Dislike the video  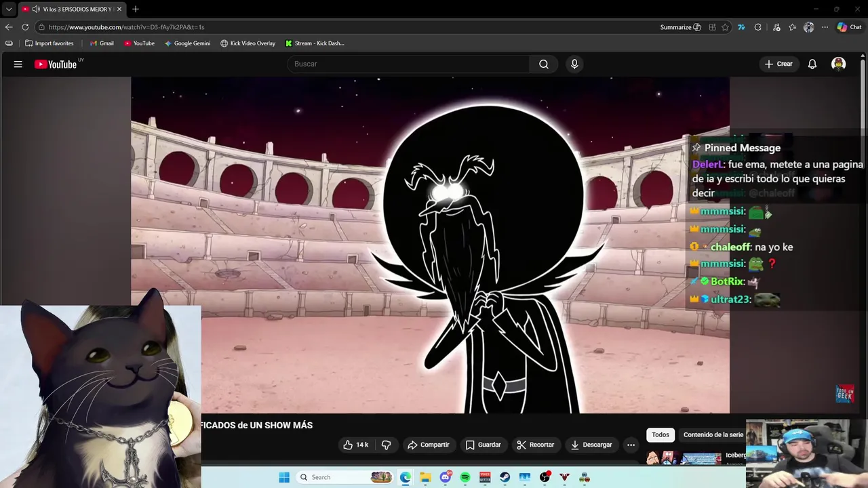386,445
